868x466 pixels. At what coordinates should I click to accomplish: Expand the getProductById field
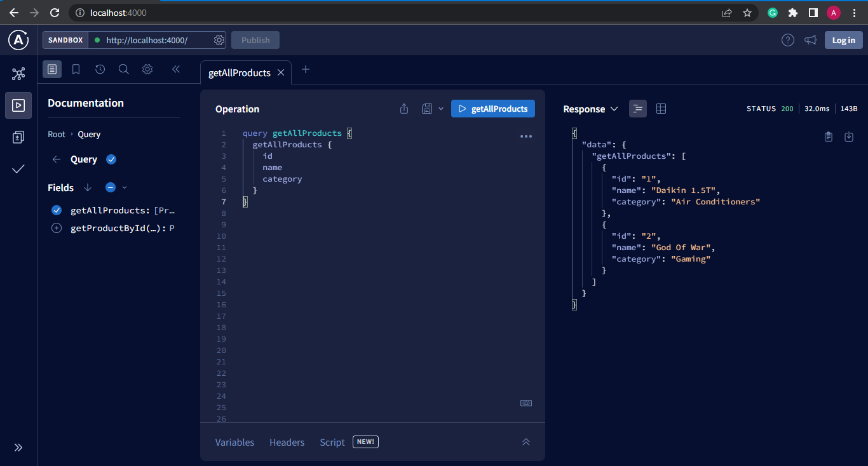coord(56,228)
